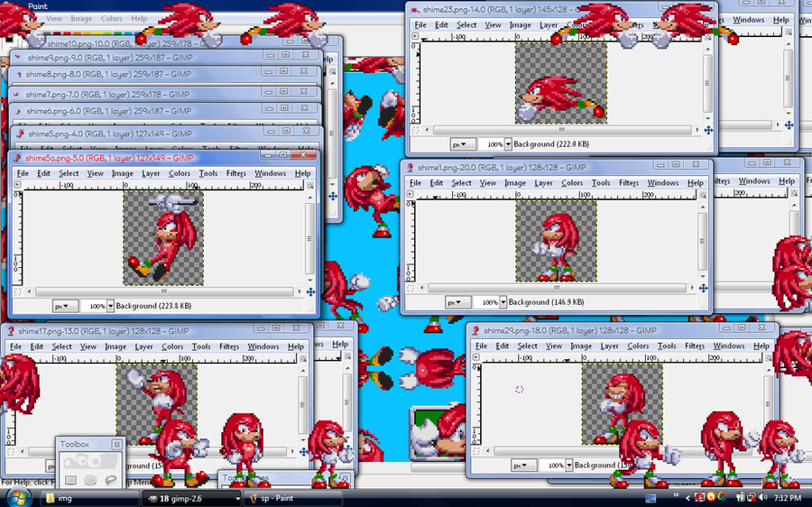The image size is (812, 507).
Task: Click Knuckles canvas image in shime1.png window
Action: point(556,242)
